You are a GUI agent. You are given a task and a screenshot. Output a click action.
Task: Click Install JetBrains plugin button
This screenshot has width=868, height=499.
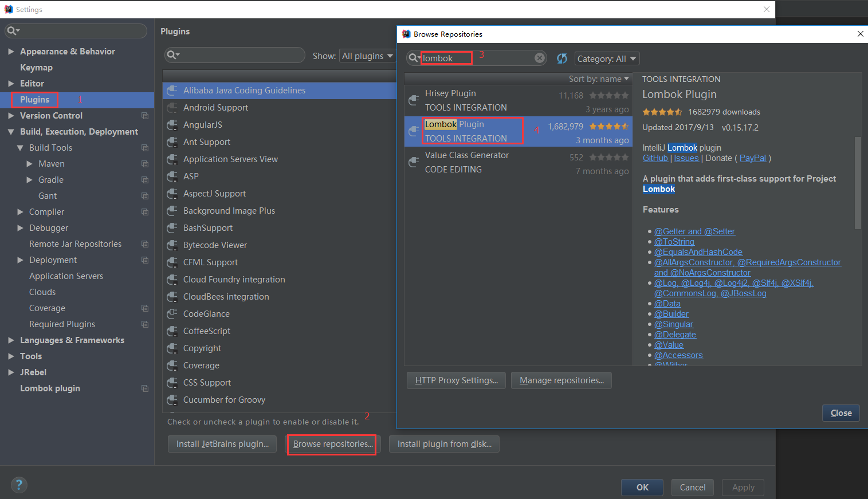click(222, 444)
